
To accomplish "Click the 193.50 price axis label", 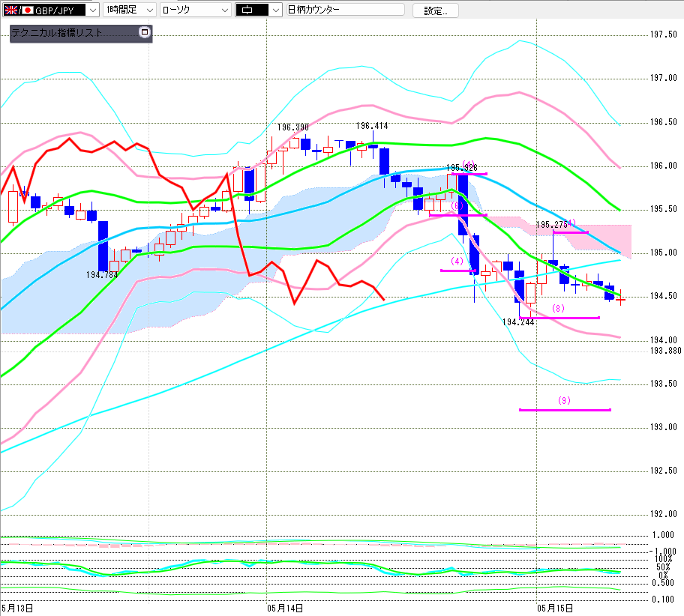I will tap(664, 384).
